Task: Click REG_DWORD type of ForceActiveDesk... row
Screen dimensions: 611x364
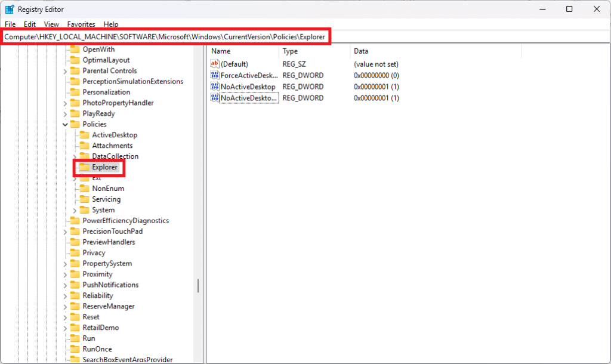Action: tap(303, 75)
